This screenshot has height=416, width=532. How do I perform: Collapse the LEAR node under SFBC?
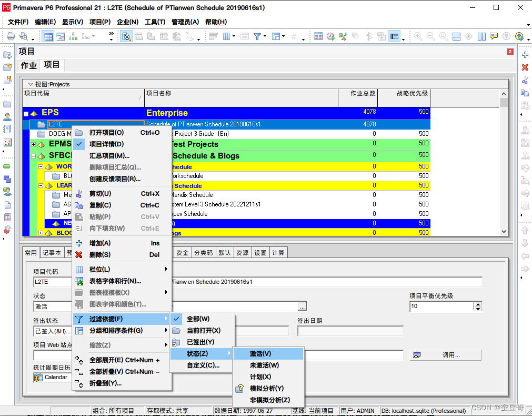coord(41,185)
